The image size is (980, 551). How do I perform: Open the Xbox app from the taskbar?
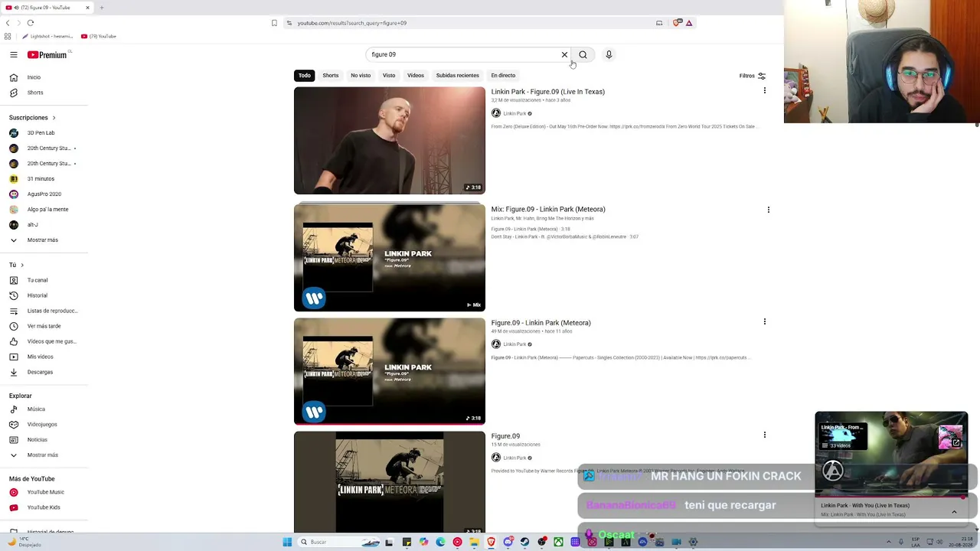point(558,542)
